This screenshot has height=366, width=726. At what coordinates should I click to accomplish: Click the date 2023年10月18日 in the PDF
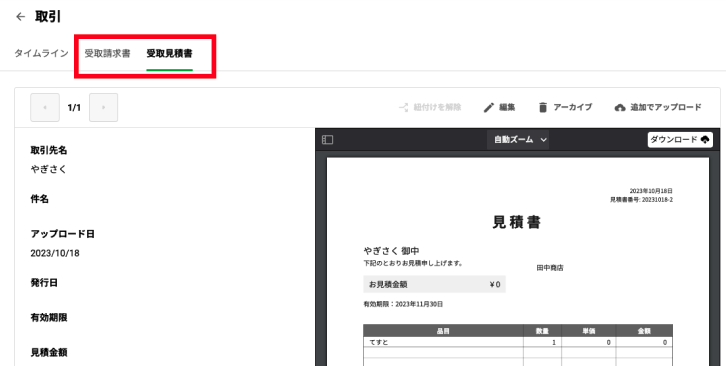click(651, 191)
